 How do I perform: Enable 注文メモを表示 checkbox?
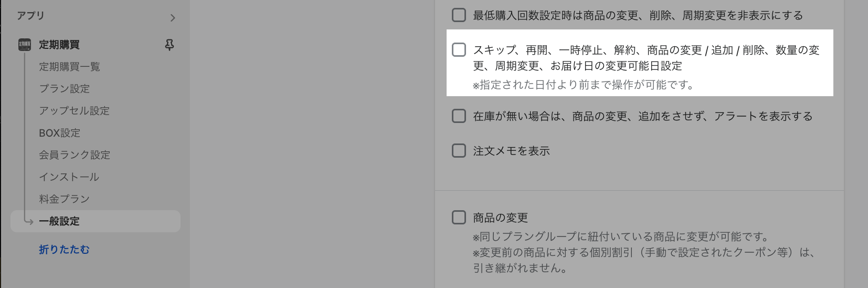[459, 151]
